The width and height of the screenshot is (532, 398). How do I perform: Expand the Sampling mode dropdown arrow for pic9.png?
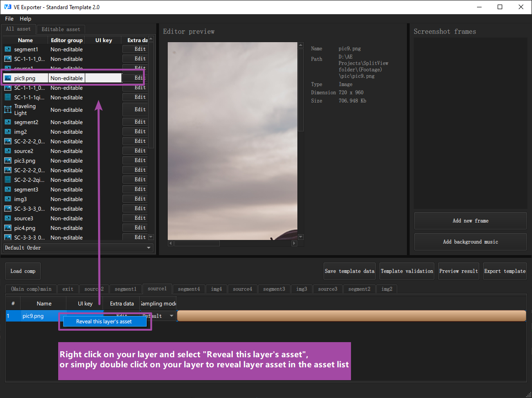pos(172,316)
